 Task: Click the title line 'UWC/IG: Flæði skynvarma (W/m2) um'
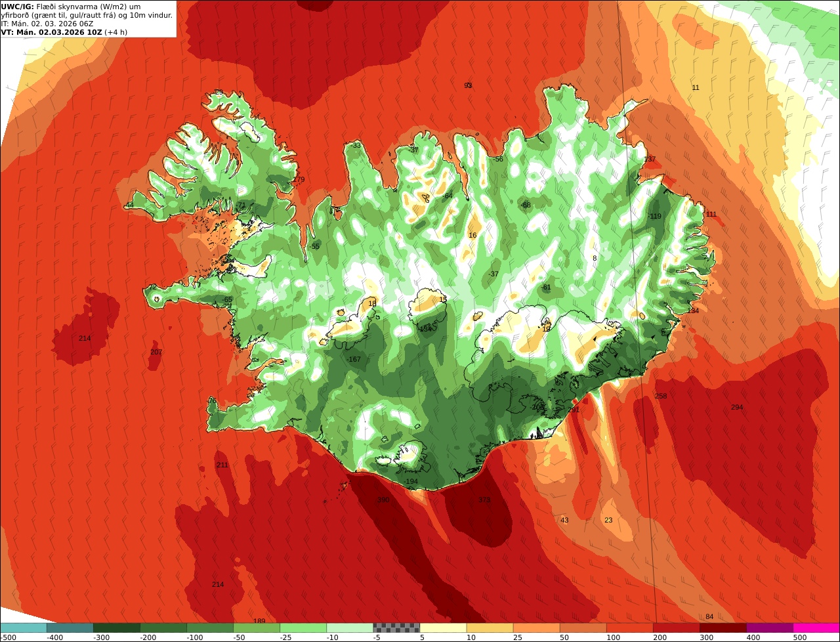(x=71, y=7)
